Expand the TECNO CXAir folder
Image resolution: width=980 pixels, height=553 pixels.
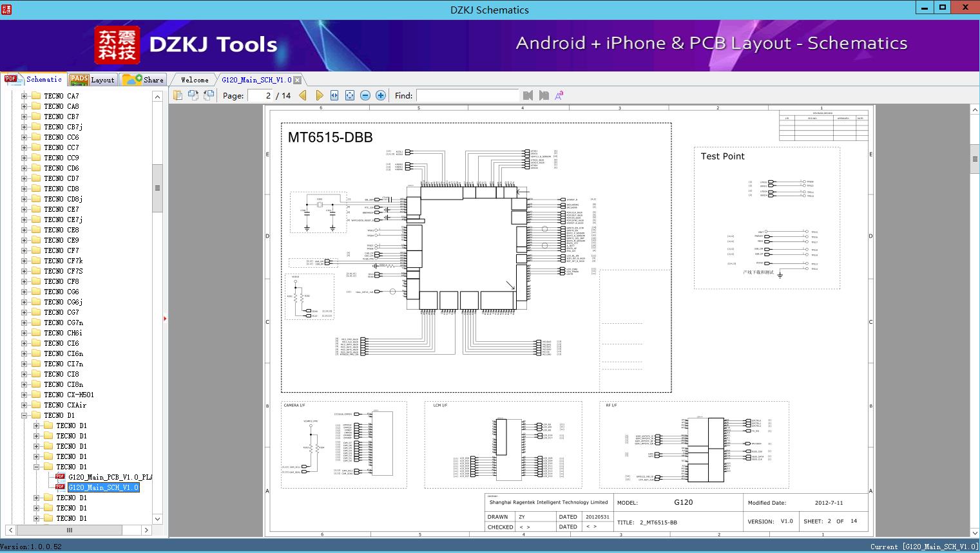[24, 405]
